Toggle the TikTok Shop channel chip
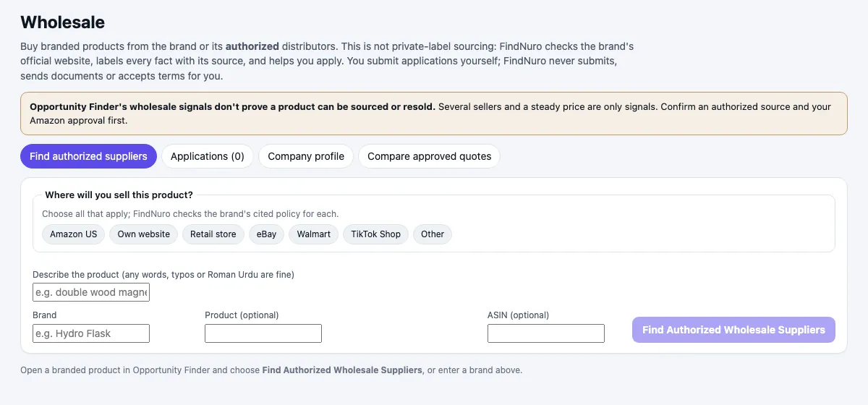The width and height of the screenshot is (868, 405). pyautogui.click(x=376, y=234)
